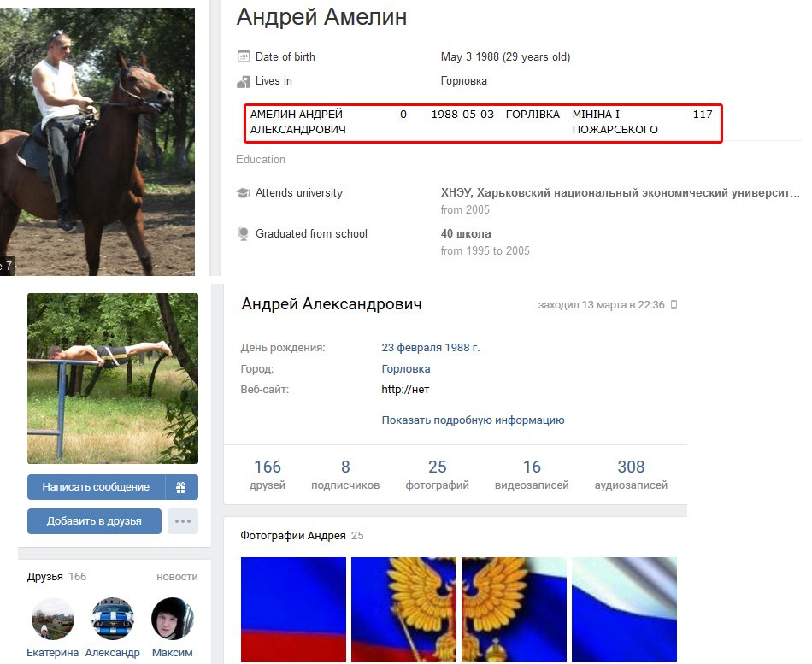
Task: Click the gift icon button
Action: tap(181, 487)
